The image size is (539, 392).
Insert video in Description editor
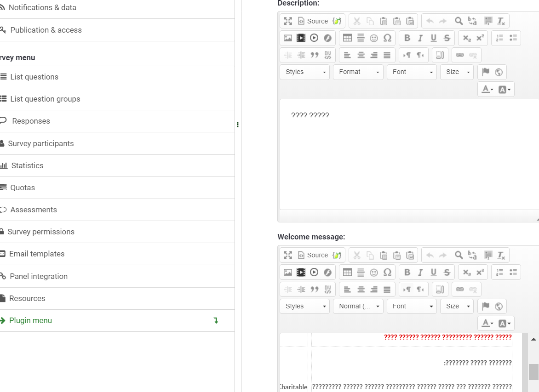(301, 38)
